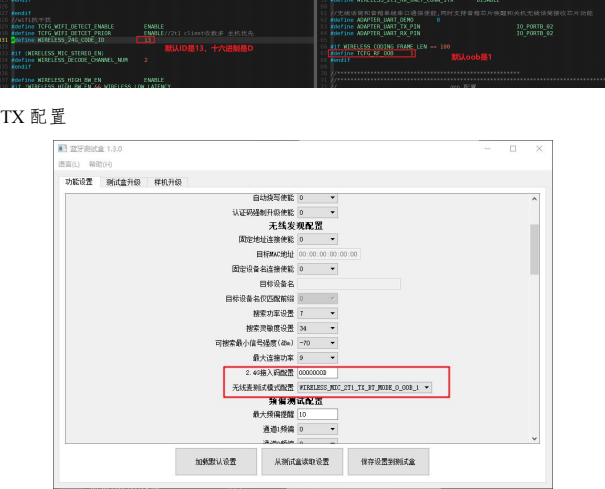Open the 通道1频偏 dropdown
The width and height of the screenshot is (605, 489).
tap(318, 429)
